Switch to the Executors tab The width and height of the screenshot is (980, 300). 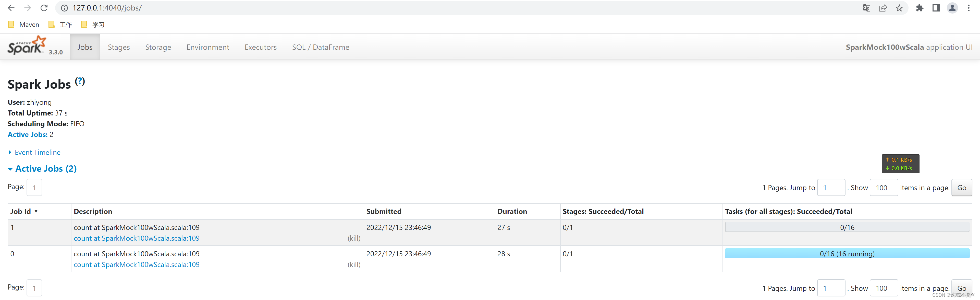[261, 47]
